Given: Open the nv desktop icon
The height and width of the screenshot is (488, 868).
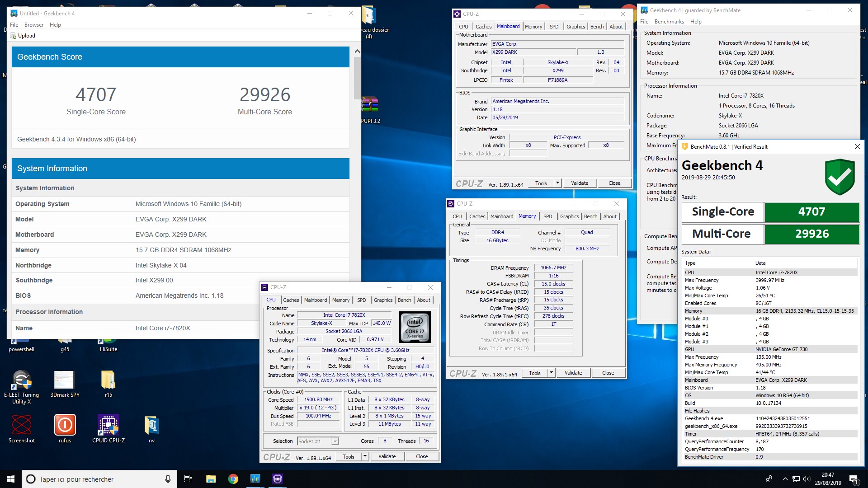Looking at the screenshot, I should pyautogui.click(x=151, y=429).
